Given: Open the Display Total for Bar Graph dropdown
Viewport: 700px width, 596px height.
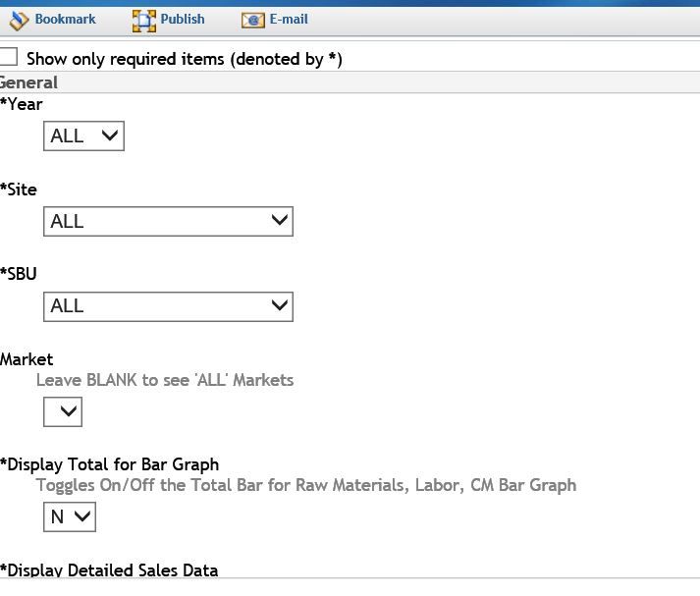Looking at the screenshot, I should click(x=70, y=516).
